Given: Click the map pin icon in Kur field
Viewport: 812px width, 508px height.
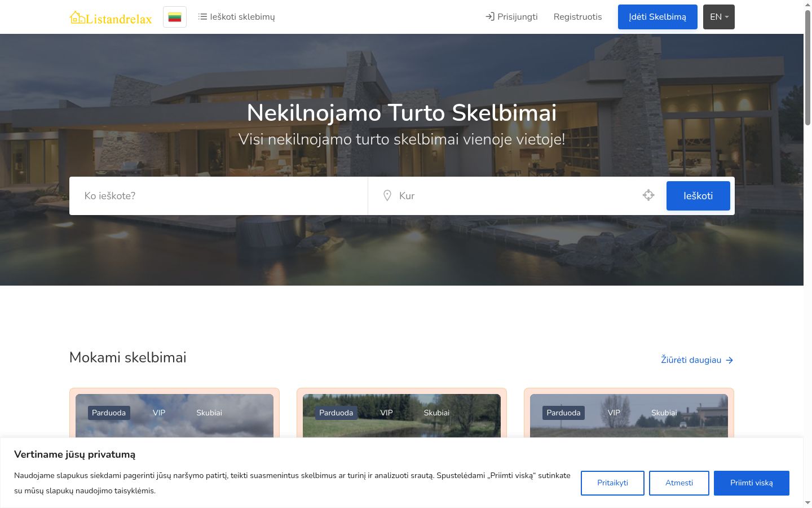Looking at the screenshot, I should coord(387,196).
